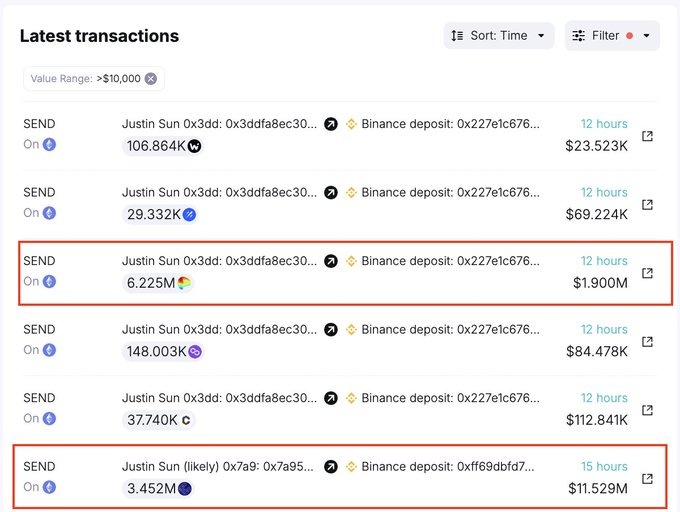The image size is (680, 512).
Task: Open external link for $1.900M transaction
Action: coord(647,273)
